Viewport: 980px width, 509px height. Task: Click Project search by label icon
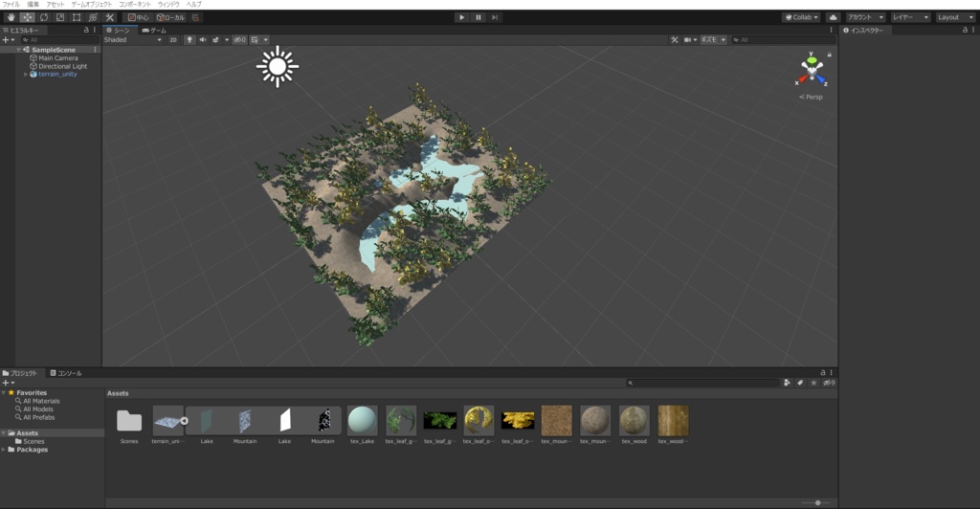800,383
